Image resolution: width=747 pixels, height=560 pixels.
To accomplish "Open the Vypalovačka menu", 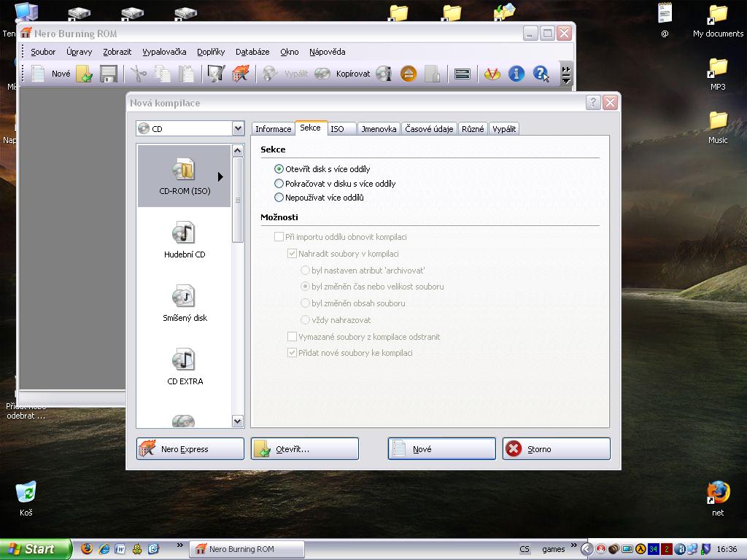I will click(x=164, y=52).
